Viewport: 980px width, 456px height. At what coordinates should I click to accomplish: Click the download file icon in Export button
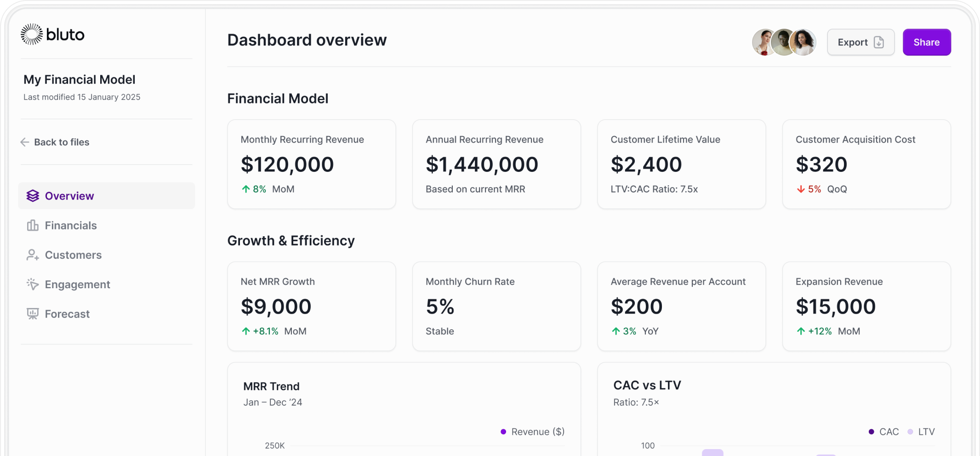pos(879,42)
